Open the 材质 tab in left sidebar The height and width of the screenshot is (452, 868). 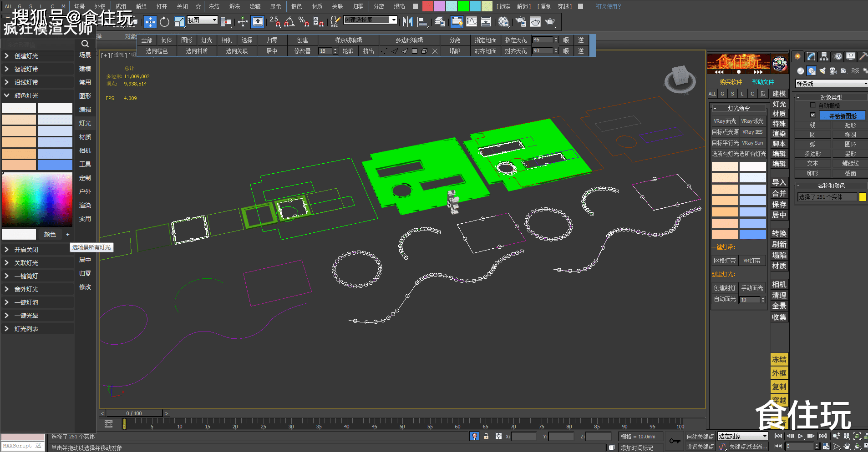click(x=85, y=137)
